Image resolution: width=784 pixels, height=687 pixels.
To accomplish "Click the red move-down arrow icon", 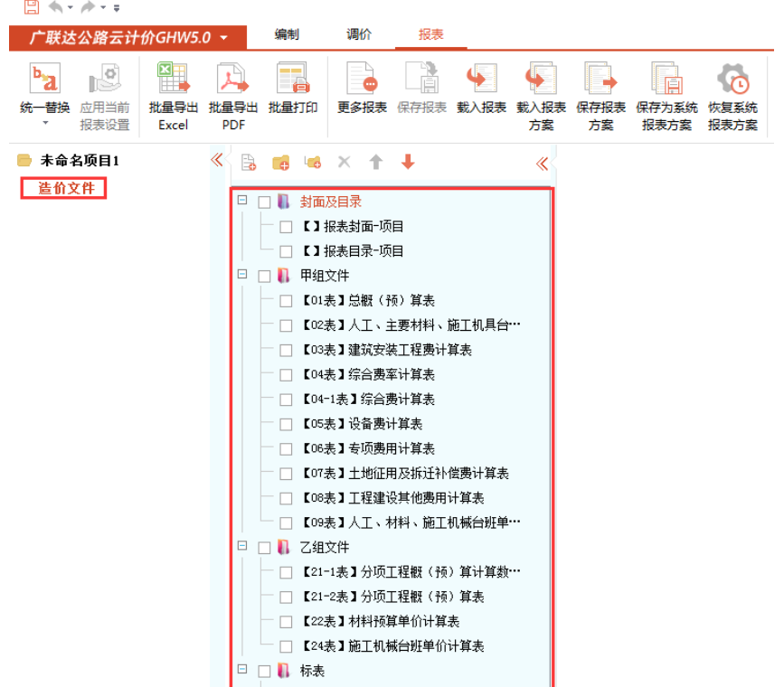I will coord(408,162).
